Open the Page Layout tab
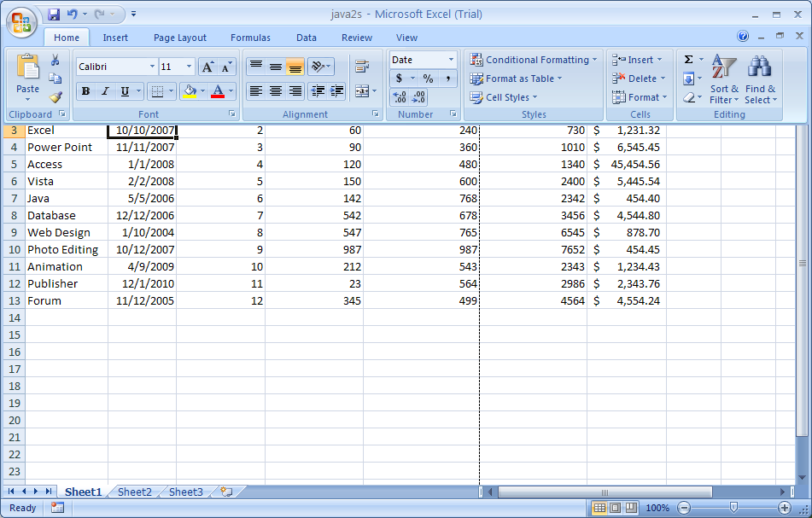 point(179,38)
